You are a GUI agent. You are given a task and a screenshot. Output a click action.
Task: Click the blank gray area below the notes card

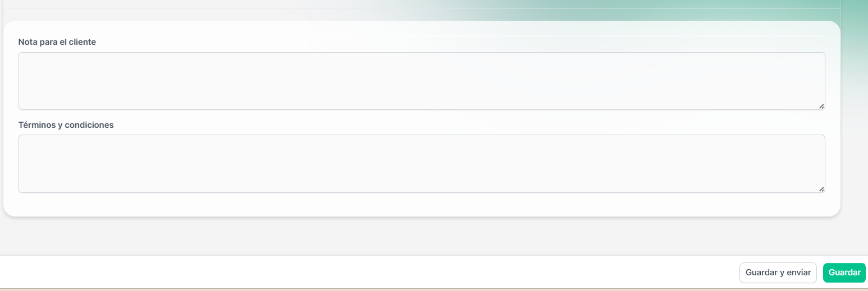[x=421, y=237]
